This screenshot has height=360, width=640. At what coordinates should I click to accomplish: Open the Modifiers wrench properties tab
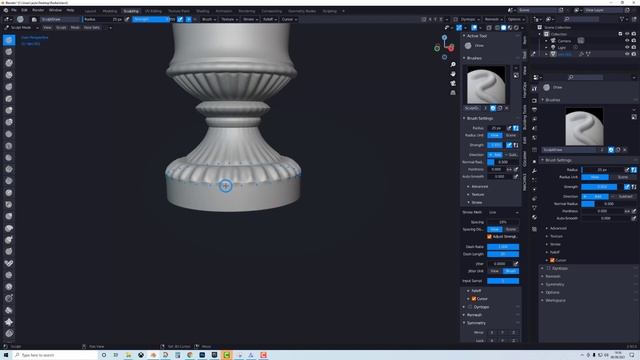tap(534, 171)
